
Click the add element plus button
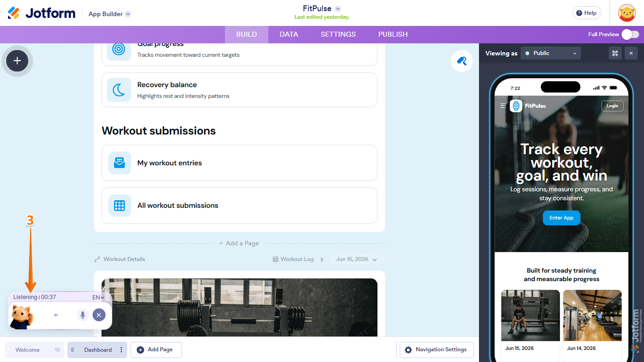pos(17,61)
